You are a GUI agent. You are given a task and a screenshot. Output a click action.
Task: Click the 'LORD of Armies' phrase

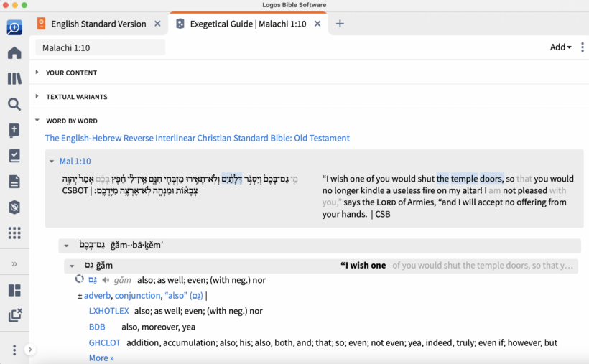406,202
